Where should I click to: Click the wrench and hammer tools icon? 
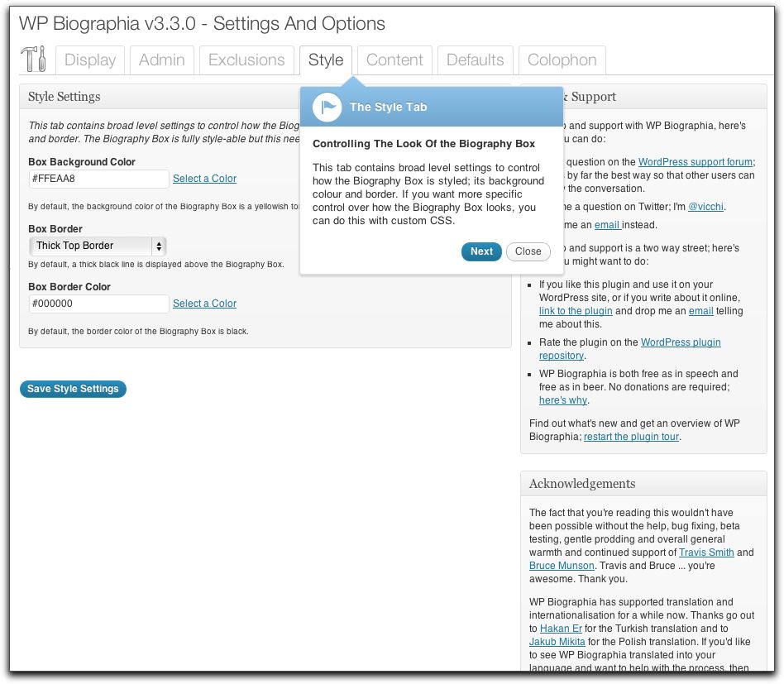click(x=33, y=60)
